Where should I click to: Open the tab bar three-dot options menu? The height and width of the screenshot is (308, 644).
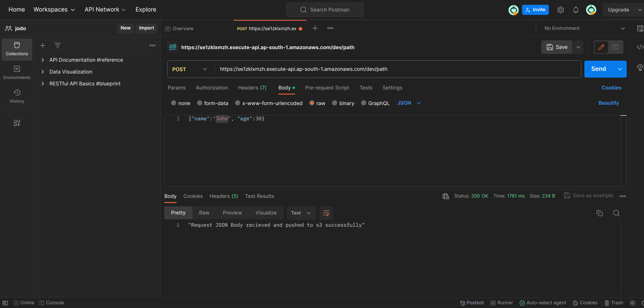point(330,28)
